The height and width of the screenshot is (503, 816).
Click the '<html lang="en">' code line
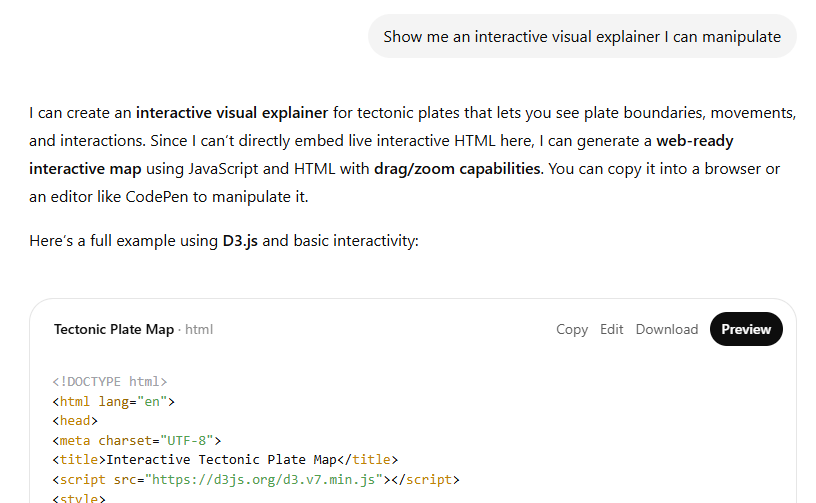[x=113, y=402]
